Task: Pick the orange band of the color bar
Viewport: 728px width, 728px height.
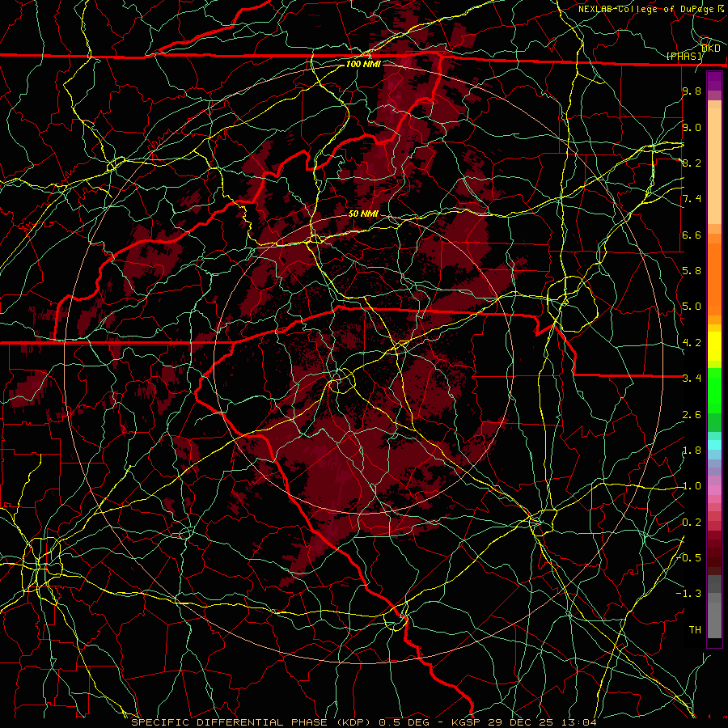Action: coord(714,280)
